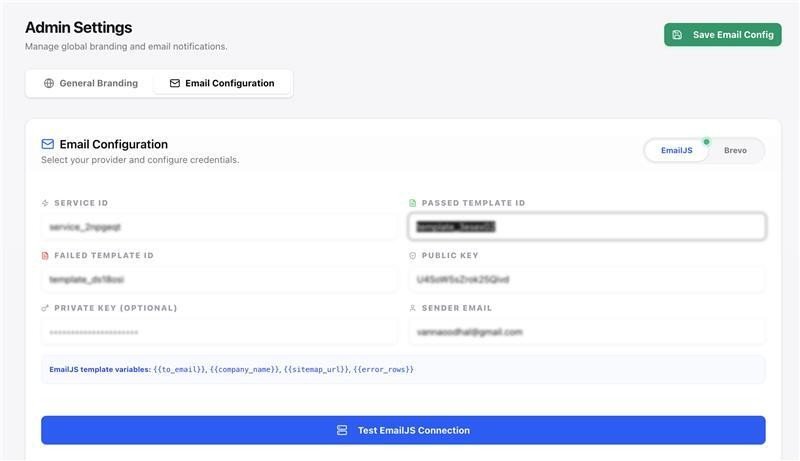Click the 'EmailJS template variables:' label
The height and width of the screenshot is (461, 800).
pos(100,369)
